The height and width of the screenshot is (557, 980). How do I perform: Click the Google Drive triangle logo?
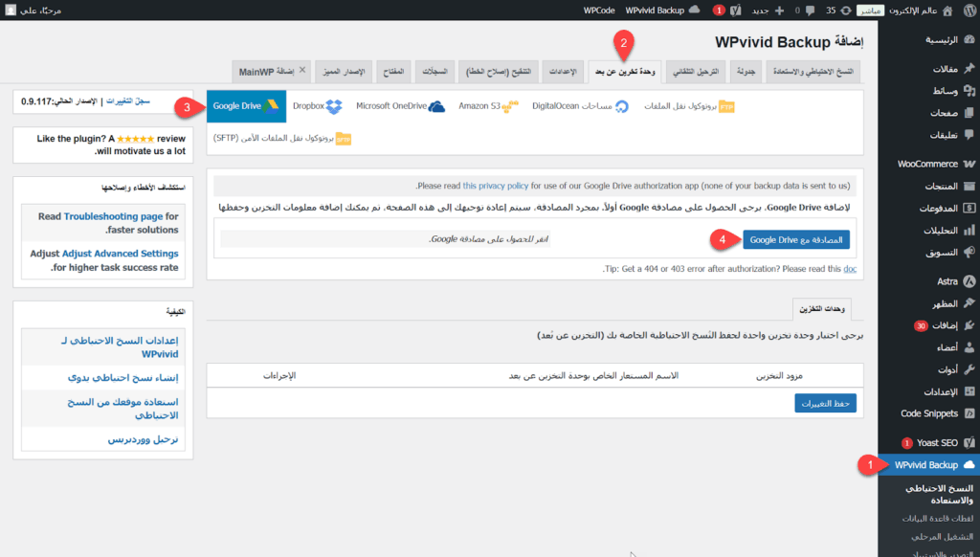tap(271, 105)
